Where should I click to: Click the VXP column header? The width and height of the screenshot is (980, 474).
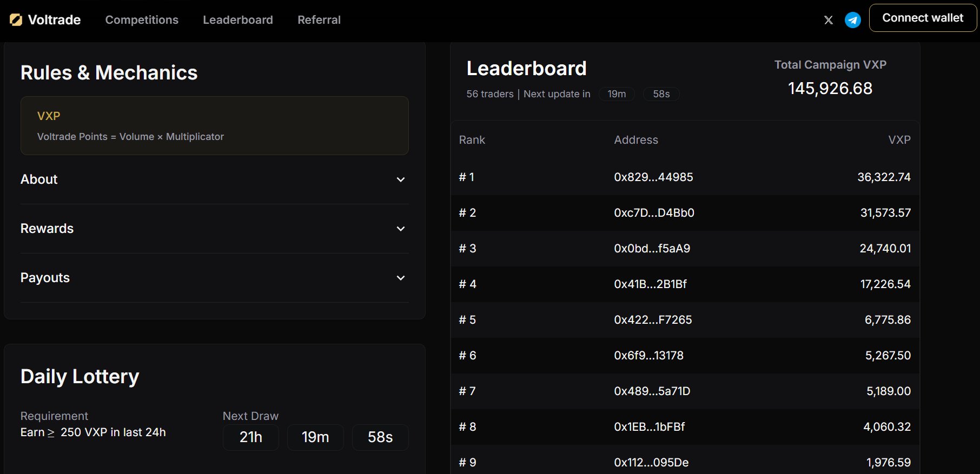point(899,140)
